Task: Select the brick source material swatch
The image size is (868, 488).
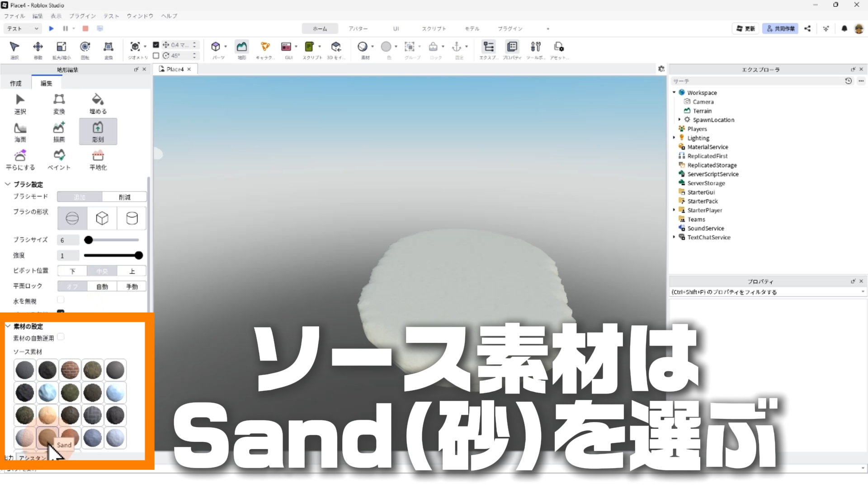Action: point(70,370)
